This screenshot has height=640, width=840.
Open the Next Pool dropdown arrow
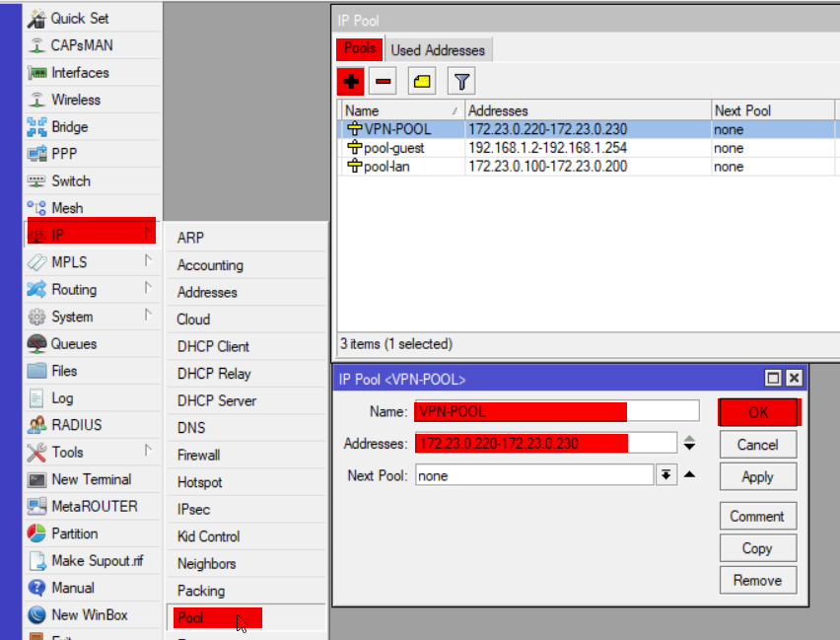(666, 475)
